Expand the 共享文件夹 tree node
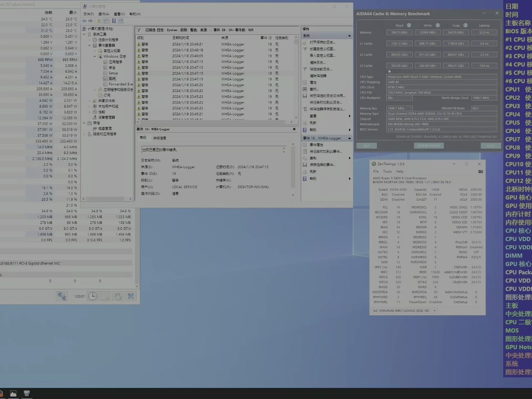This screenshot has width=532, height=399. (89, 101)
